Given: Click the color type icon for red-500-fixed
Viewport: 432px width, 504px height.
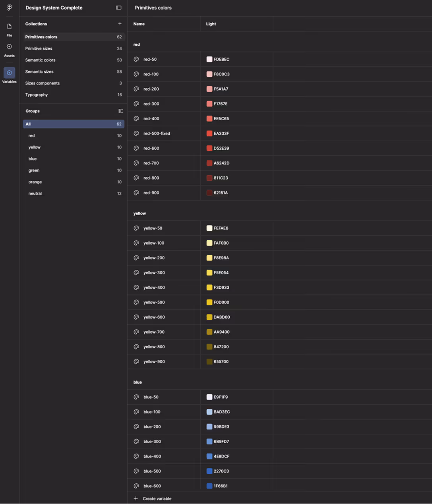Looking at the screenshot, I should click(136, 133).
